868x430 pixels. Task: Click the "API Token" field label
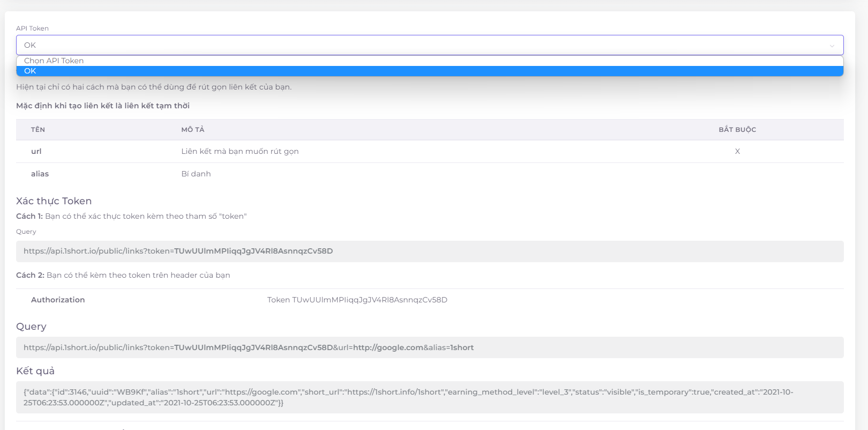tap(32, 28)
